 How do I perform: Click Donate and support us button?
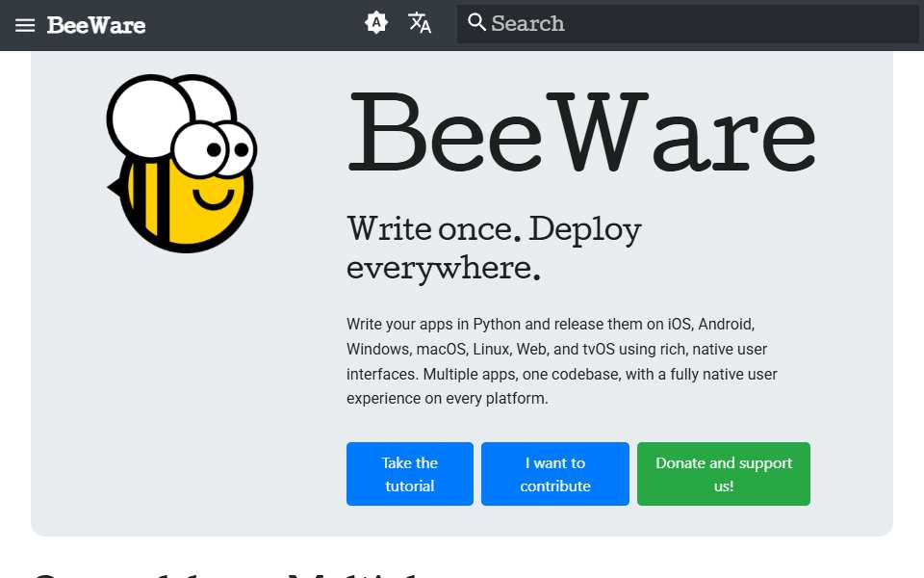pos(724,474)
